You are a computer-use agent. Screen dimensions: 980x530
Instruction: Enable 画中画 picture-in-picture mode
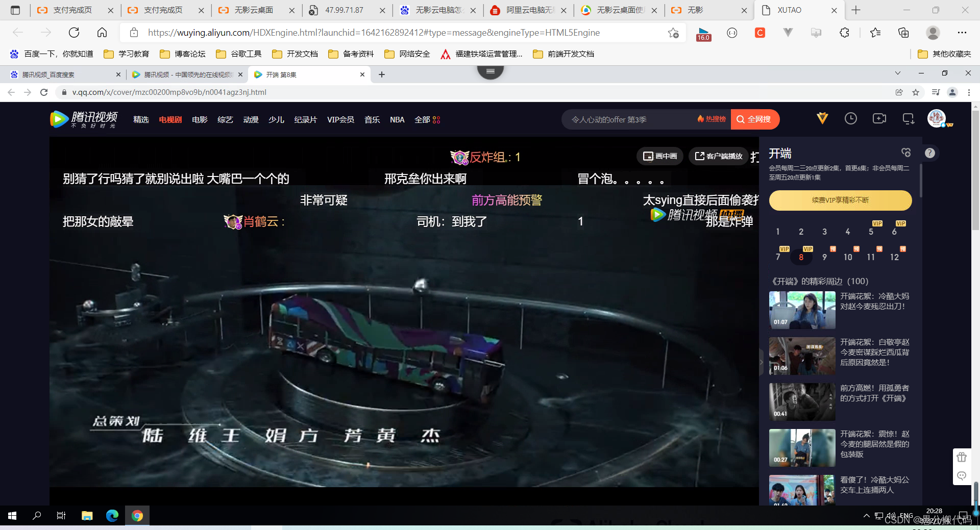[x=659, y=156]
